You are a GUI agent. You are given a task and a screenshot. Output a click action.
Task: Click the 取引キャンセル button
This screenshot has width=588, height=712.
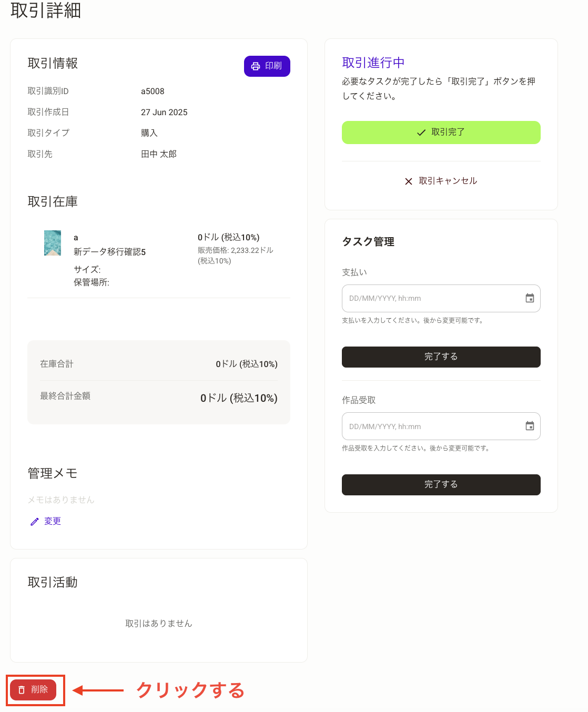pos(441,181)
